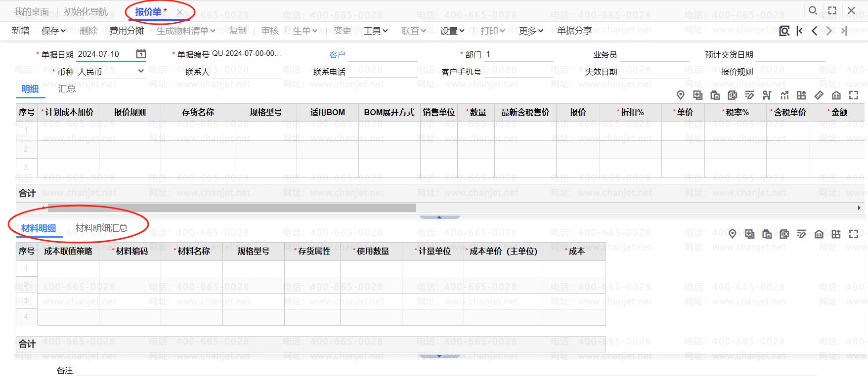
Task: Click into the 业务员 field
Action: (x=654, y=54)
